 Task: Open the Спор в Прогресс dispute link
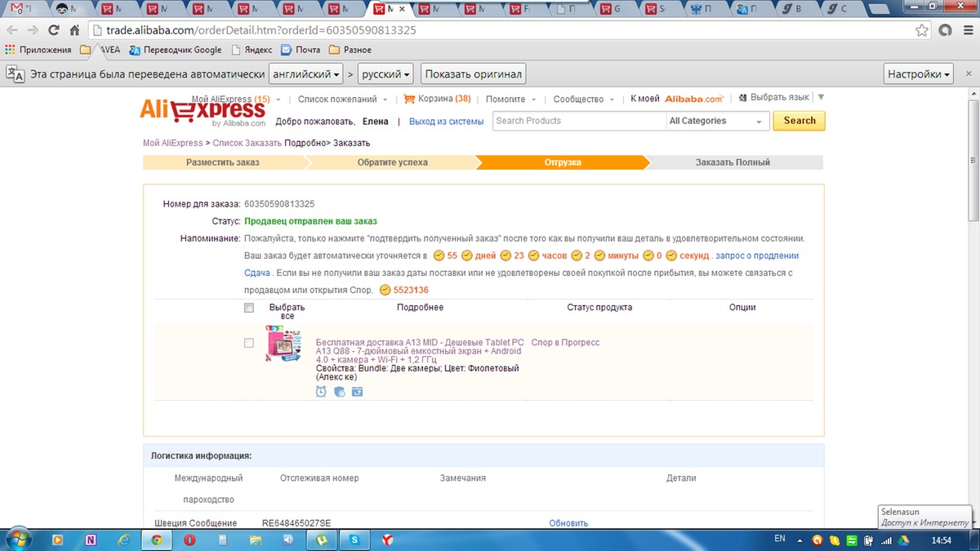coord(565,342)
